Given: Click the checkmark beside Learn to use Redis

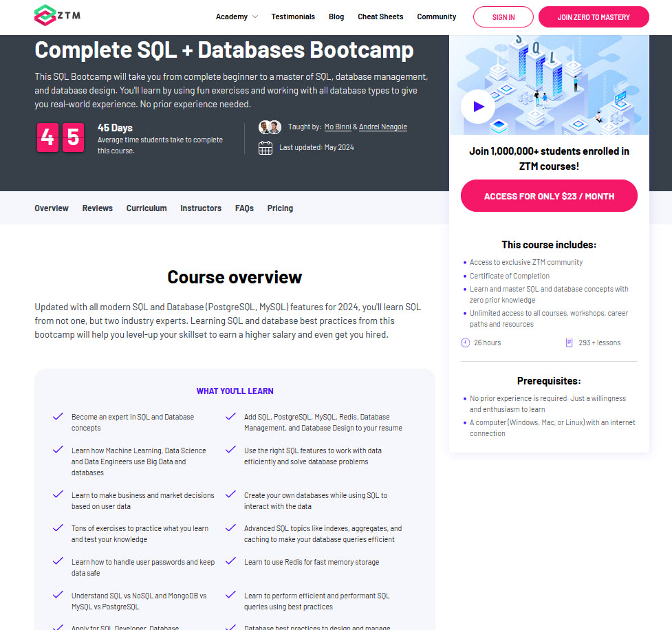Looking at the screenshot, I should pos(230,561).
